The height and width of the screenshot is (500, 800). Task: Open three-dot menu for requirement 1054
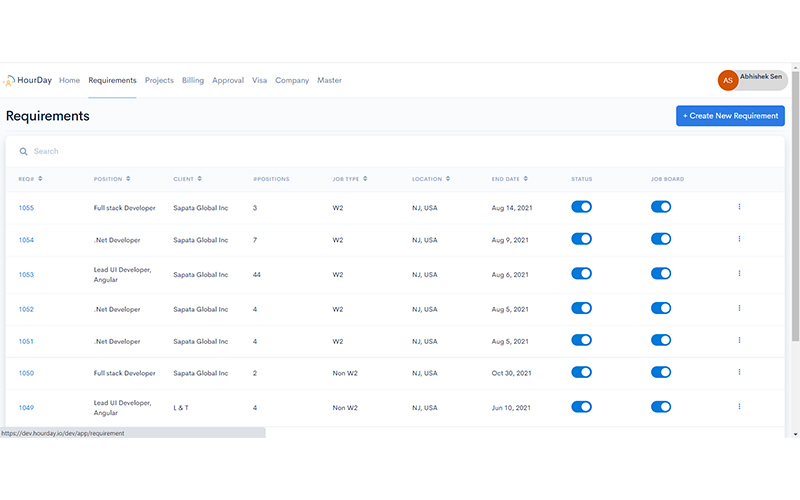739,240
